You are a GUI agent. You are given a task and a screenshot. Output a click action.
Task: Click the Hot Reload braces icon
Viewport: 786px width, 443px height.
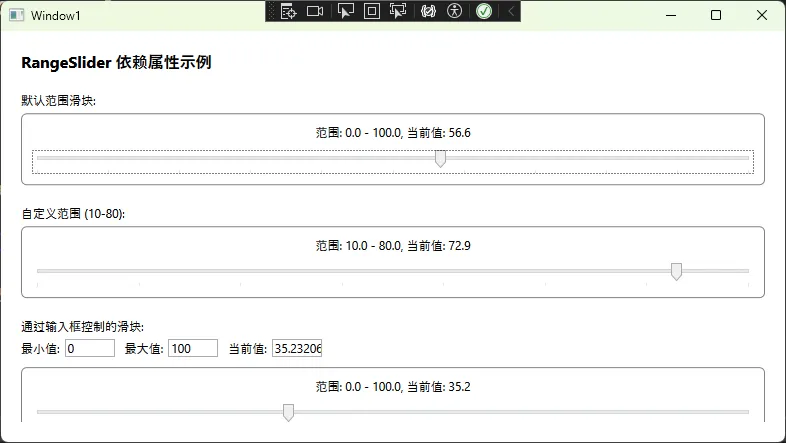[x=429, y=11]
